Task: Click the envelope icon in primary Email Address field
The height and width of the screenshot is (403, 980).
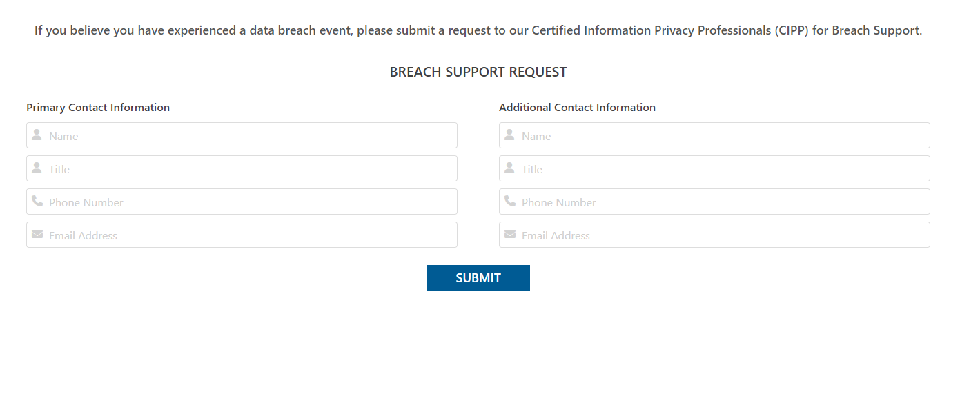Action: click(37, 235)
